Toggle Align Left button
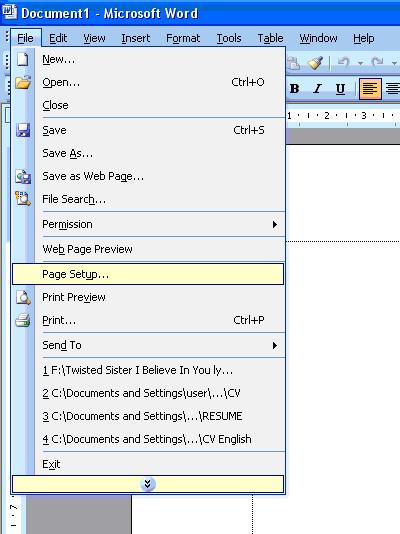400x534 pixels. (370, 89)
